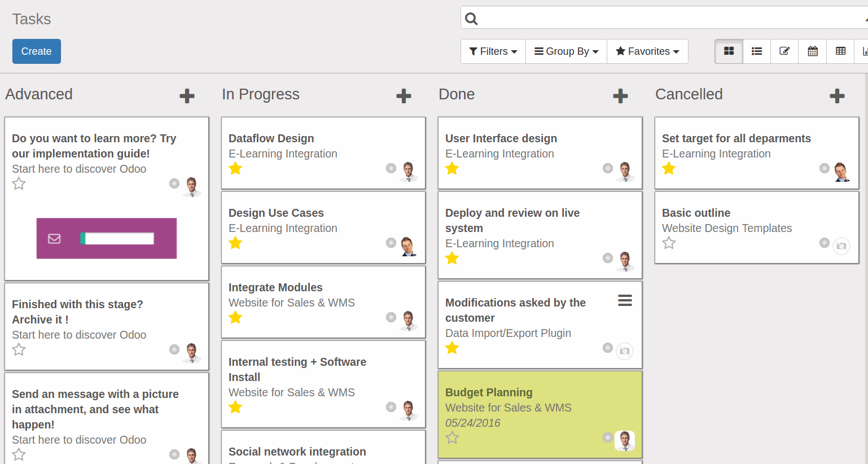This screenshot has height=464, width=868.
Task: Toggle star on Basic outline task
Action: tap(669, 243)
